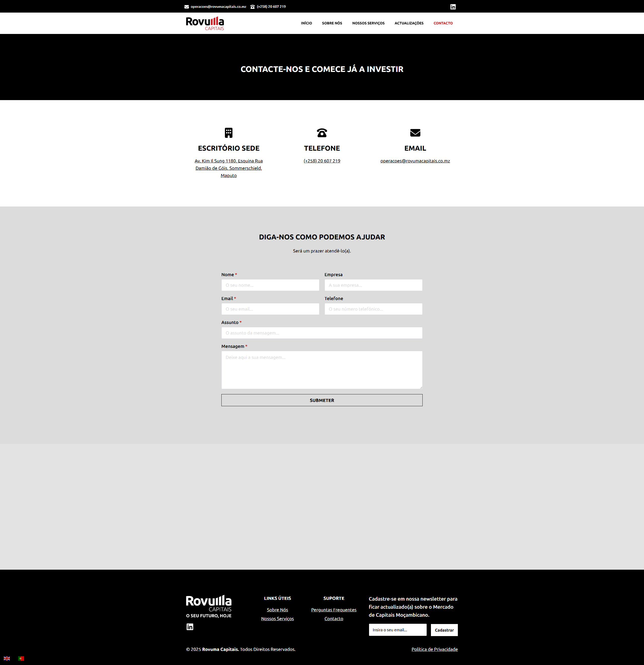
Task: Switch language with the Portugal flag icon
Action: pos(21,658)
